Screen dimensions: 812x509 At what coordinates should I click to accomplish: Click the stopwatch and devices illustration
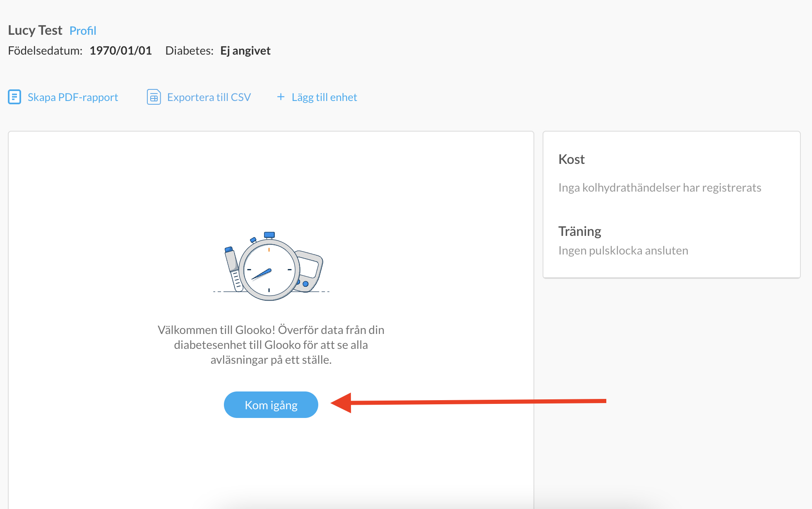pyautogui.click(x=271, y=266)
